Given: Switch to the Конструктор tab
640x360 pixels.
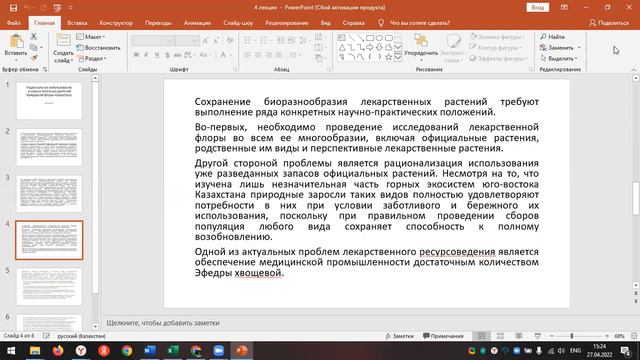Looking at the screenshot, I should (116, 23).
